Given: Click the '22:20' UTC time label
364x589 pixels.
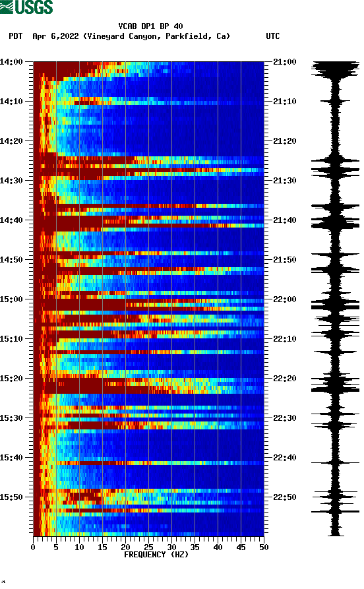Looking at the screenshot, I should [x=285, y=379].
